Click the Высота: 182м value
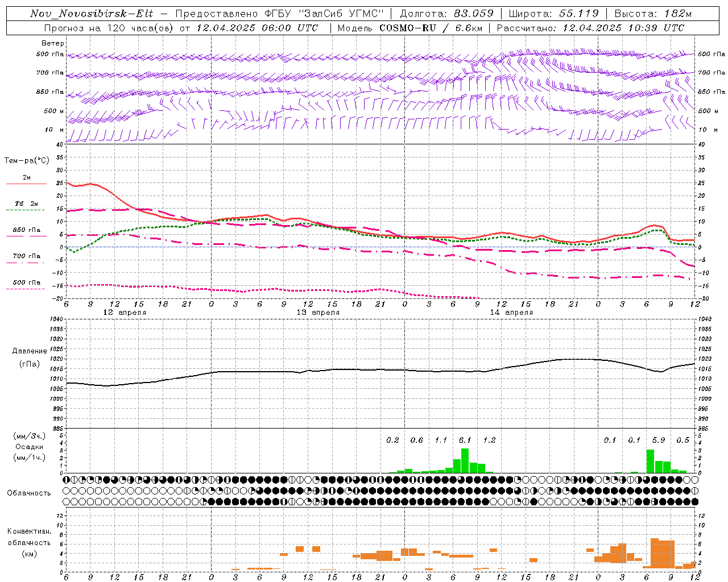 653,14
